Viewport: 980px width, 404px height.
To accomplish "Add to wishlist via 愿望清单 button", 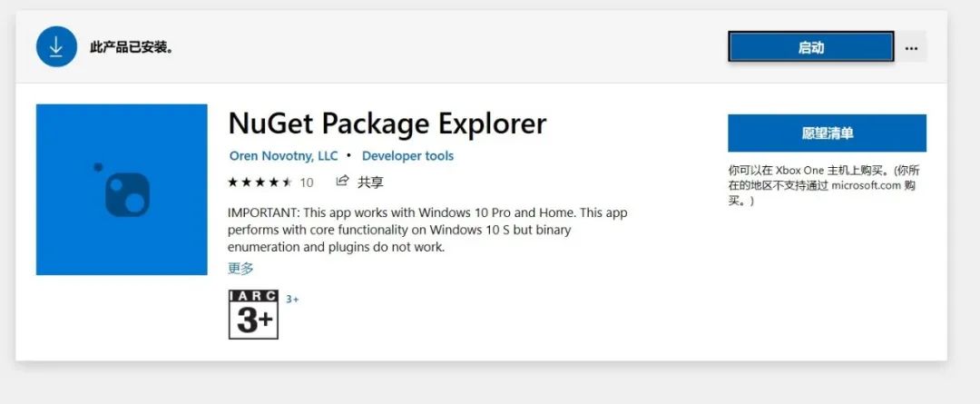I will point(827,133).
